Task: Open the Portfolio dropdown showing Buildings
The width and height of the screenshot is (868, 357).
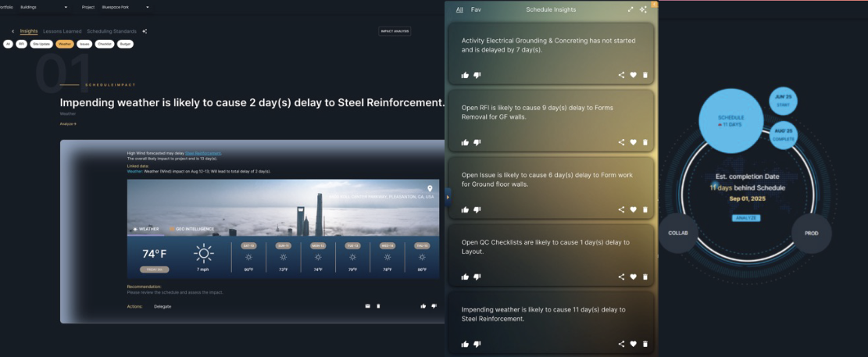Action: [43, 7]
